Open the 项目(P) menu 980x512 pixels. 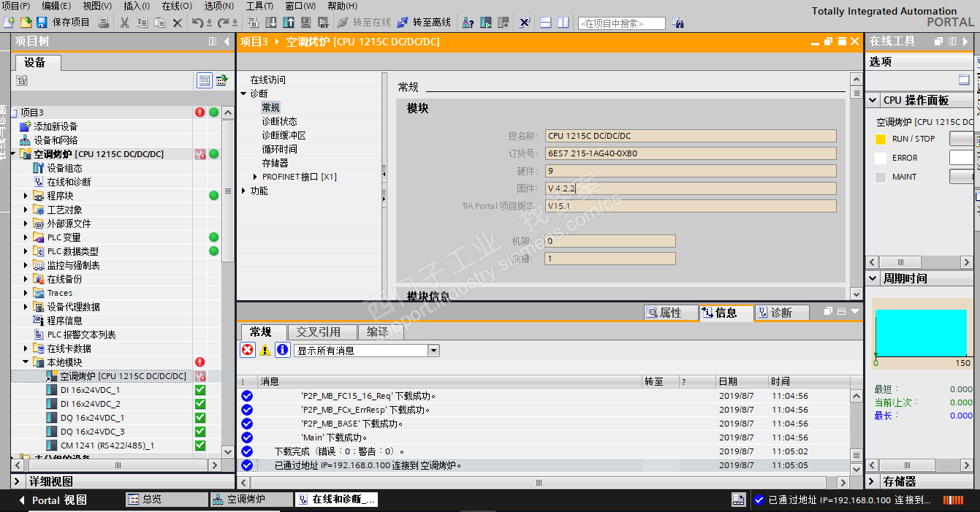pyautogui.click(x=15, y=6)
